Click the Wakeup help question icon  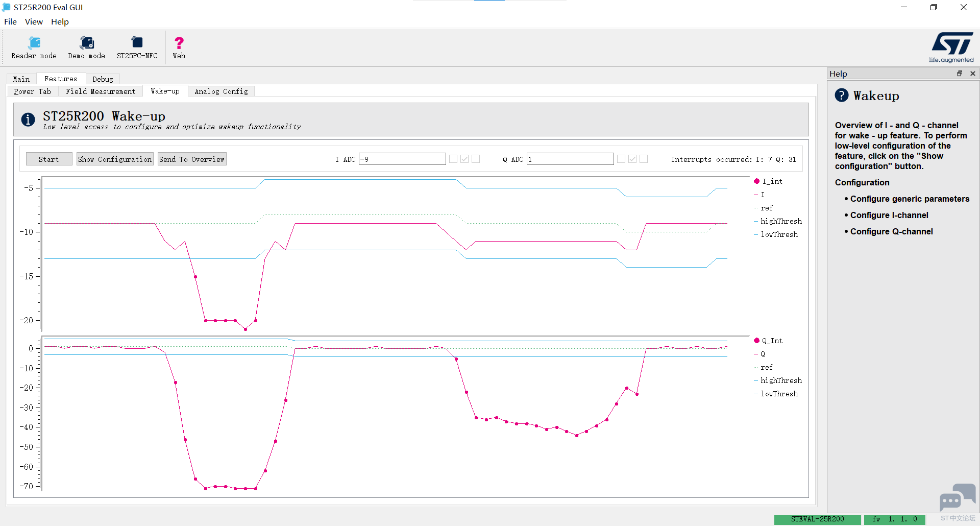click(842, 95)
